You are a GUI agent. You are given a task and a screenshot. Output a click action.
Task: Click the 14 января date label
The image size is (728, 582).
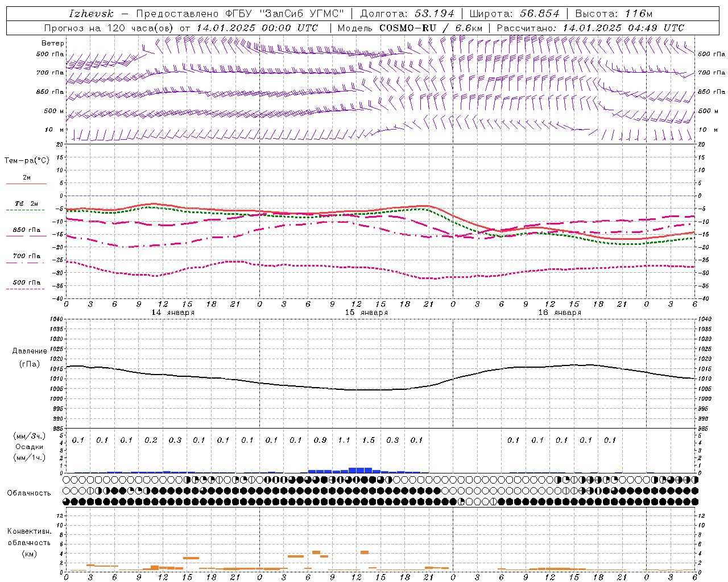[173, 313]
